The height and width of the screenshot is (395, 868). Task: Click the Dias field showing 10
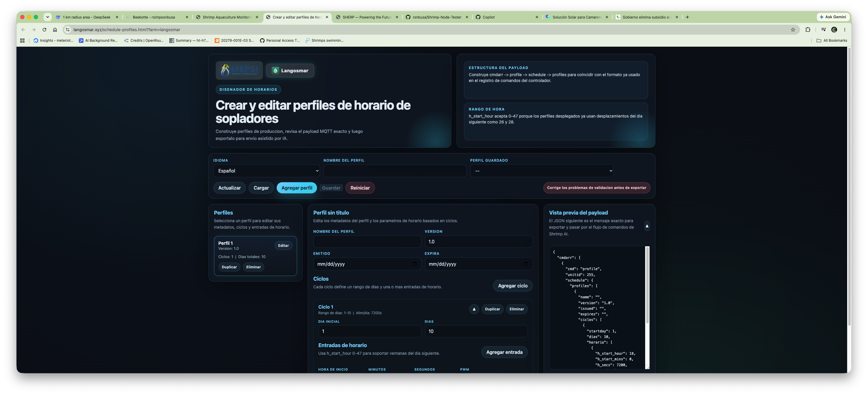476,331
